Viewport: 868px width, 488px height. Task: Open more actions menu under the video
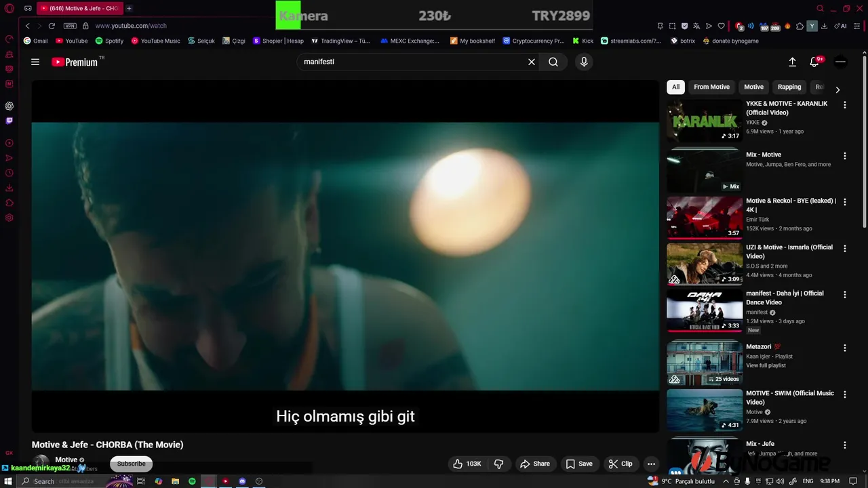[651, 464]
